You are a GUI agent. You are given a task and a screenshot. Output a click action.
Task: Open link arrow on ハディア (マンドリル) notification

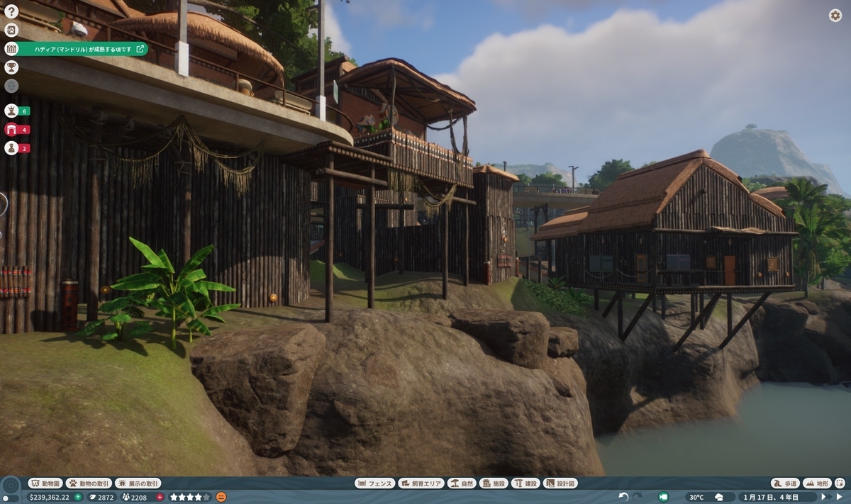(140, 49)
